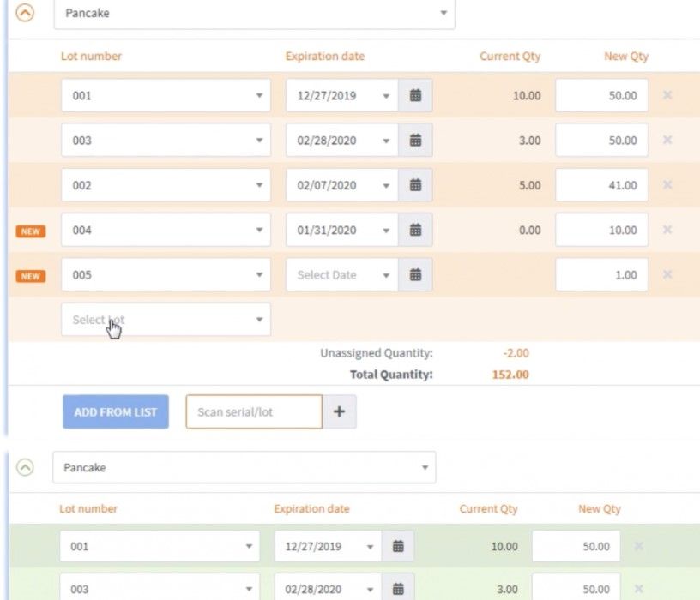
Task: Click Lot number header in green section
Action: pyautogui.click(x=88, y=508)
